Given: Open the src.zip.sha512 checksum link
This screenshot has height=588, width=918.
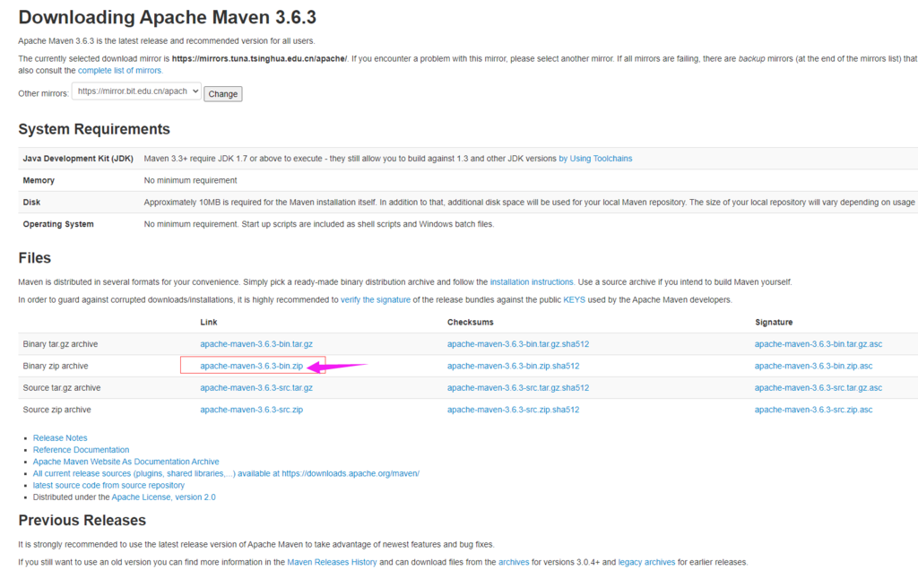Looking at the screenshot, I should click(x=514, y=410).
